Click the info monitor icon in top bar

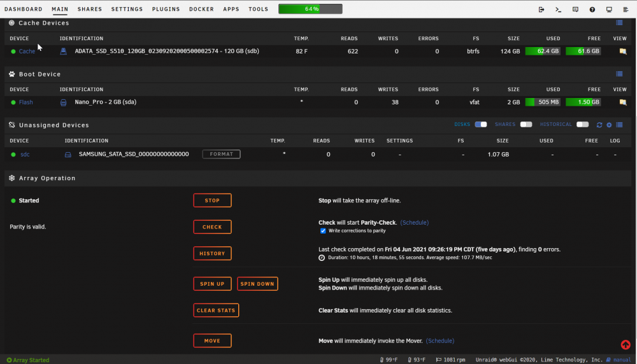(609, 10)
